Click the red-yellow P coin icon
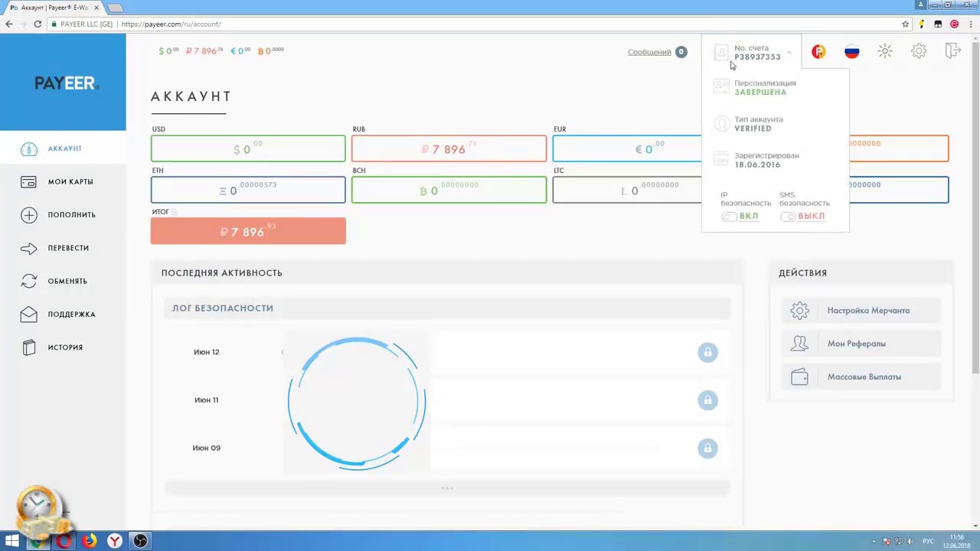 818,52
